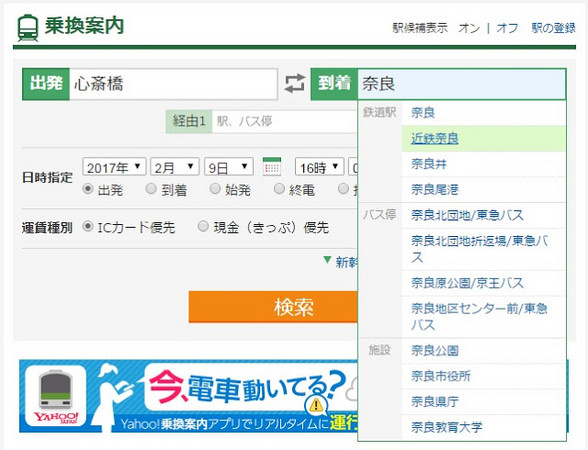Click the orange 検索 search button
This screenshot has width=588, height=450.
[273, 307]
